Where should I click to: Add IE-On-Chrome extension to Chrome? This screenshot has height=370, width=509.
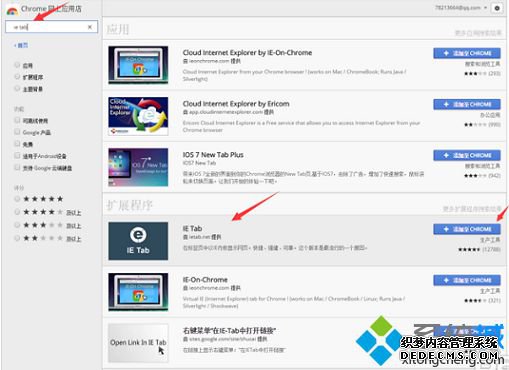467,280
